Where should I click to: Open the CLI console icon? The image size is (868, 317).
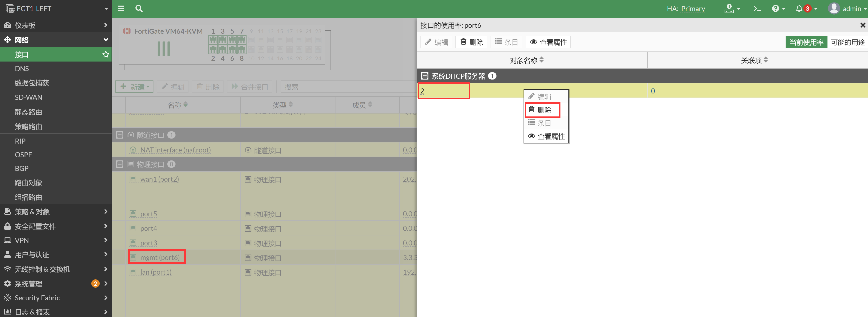pos(757,8)
